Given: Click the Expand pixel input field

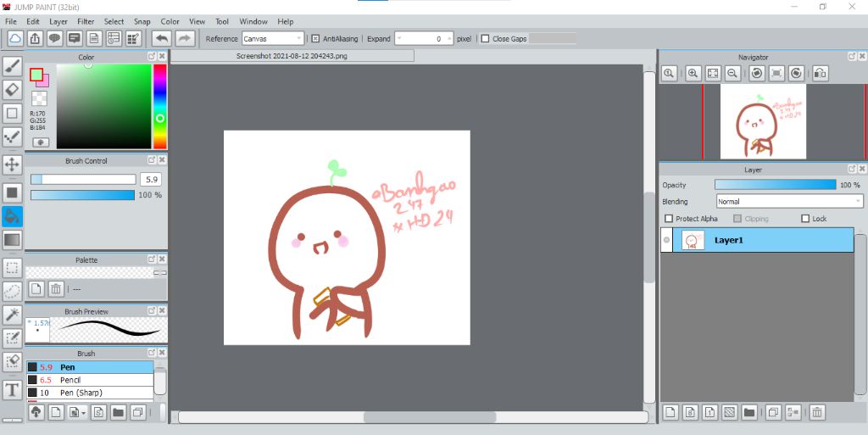Looking at the screenshot, I should (424, 39).
